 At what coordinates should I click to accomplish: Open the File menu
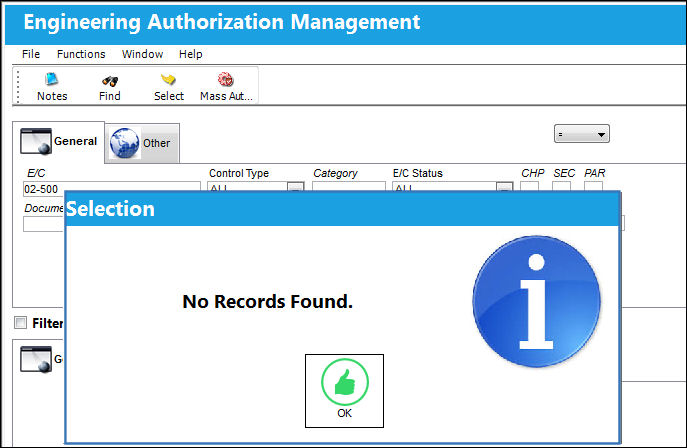pos(31,54)
